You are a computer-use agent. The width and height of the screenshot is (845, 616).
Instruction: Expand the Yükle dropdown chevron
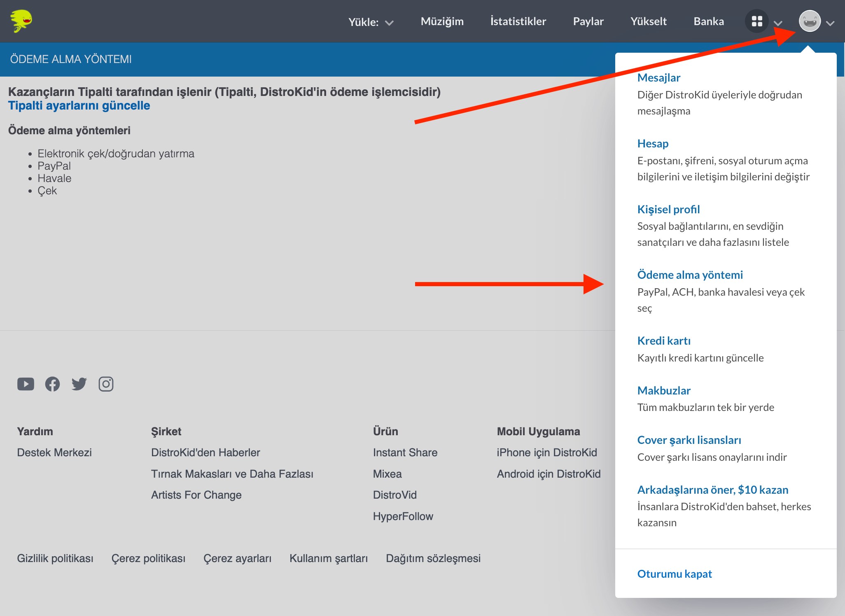pos(389,23)
